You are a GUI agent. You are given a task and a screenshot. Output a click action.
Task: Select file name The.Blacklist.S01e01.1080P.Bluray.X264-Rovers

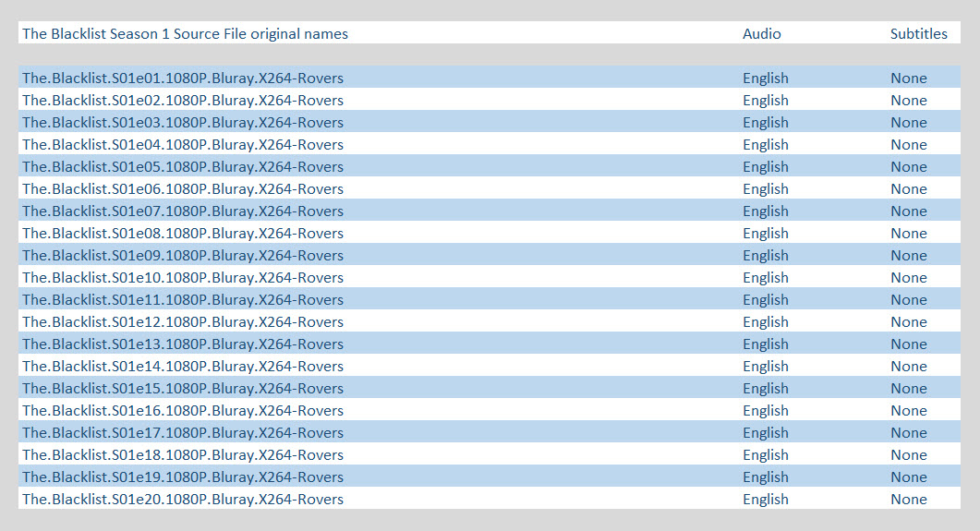click(183, 78)
